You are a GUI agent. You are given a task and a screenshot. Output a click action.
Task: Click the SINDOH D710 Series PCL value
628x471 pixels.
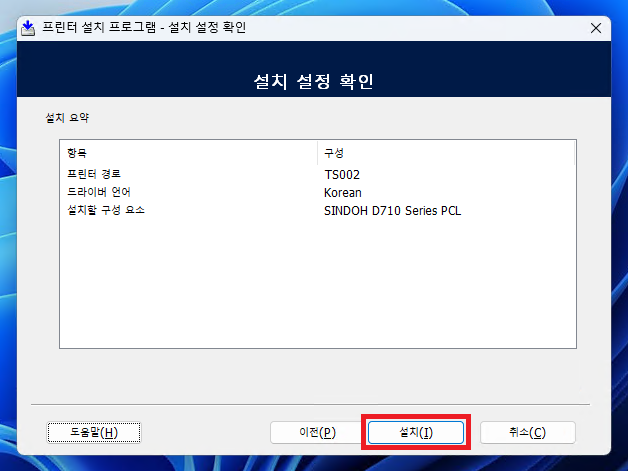[x=392, y=210]
